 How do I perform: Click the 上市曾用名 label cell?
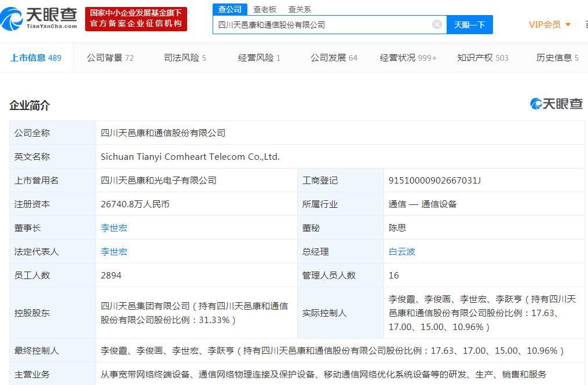point(53,180)
